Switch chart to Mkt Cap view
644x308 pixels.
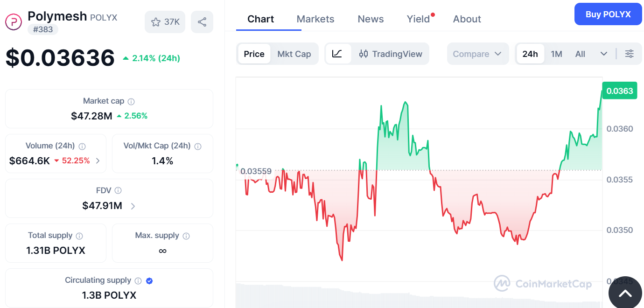pyautogui.click(x=294, y=54)
